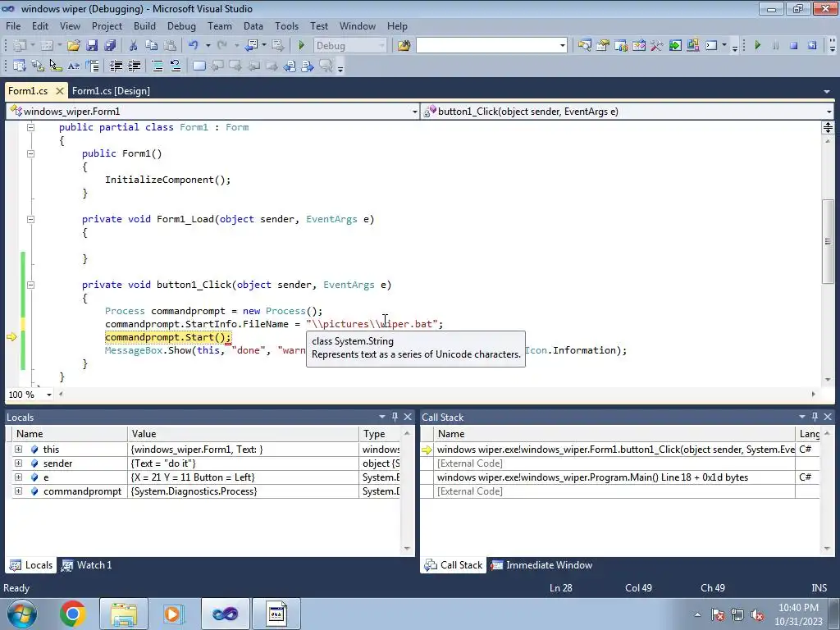Click the Save All icon
840x630 pixels.
tap(110, 46)
